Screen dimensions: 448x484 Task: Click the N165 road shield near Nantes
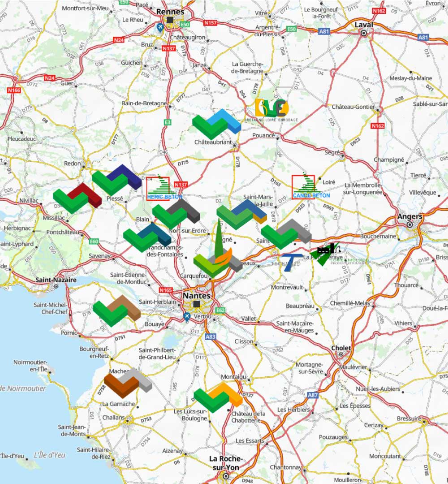pos(166,290)
